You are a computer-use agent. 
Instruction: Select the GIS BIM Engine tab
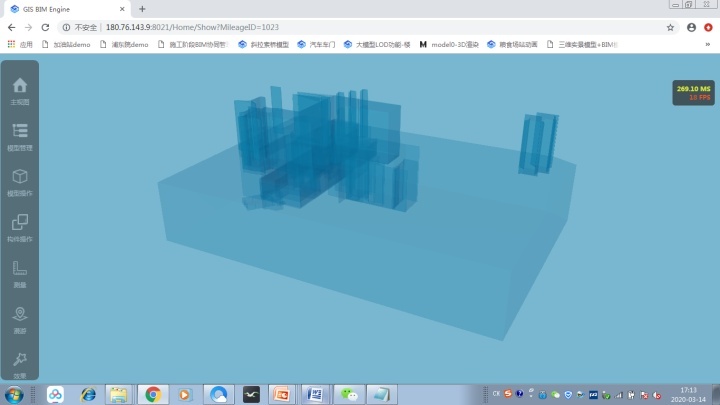point(68,9)
